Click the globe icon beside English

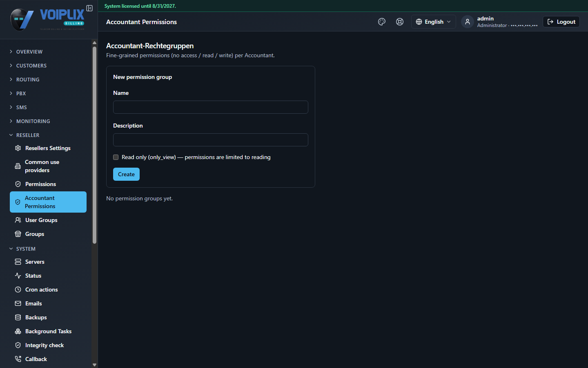tap(419, 22)
